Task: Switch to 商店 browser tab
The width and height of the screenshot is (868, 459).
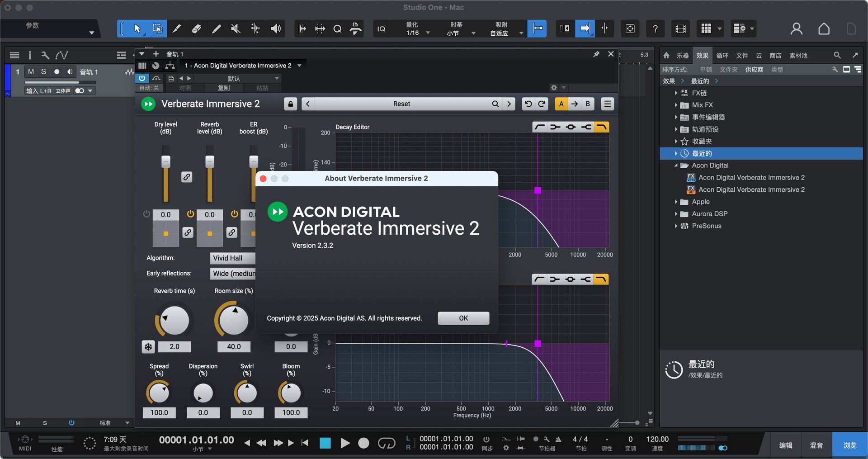Action: (775, 56)
